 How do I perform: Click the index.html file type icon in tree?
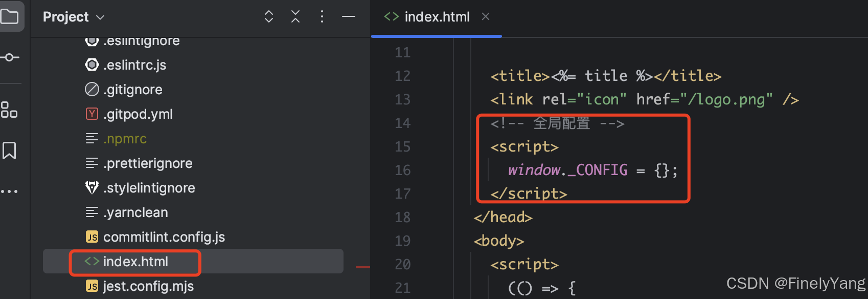point(92,261)
